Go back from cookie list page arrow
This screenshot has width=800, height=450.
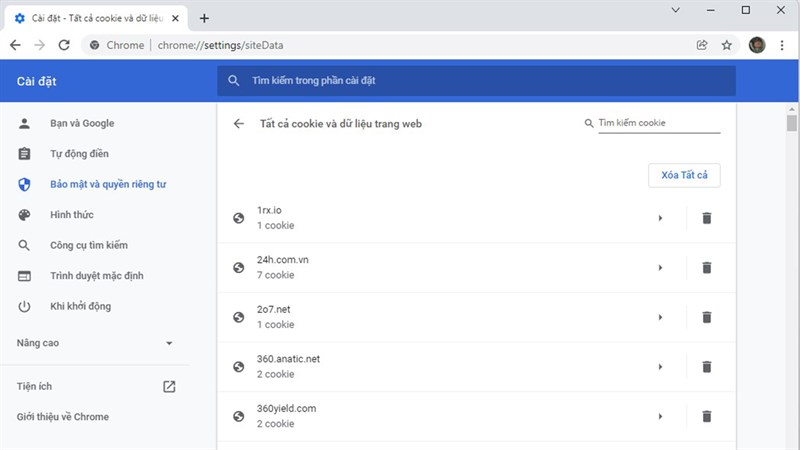239,123
